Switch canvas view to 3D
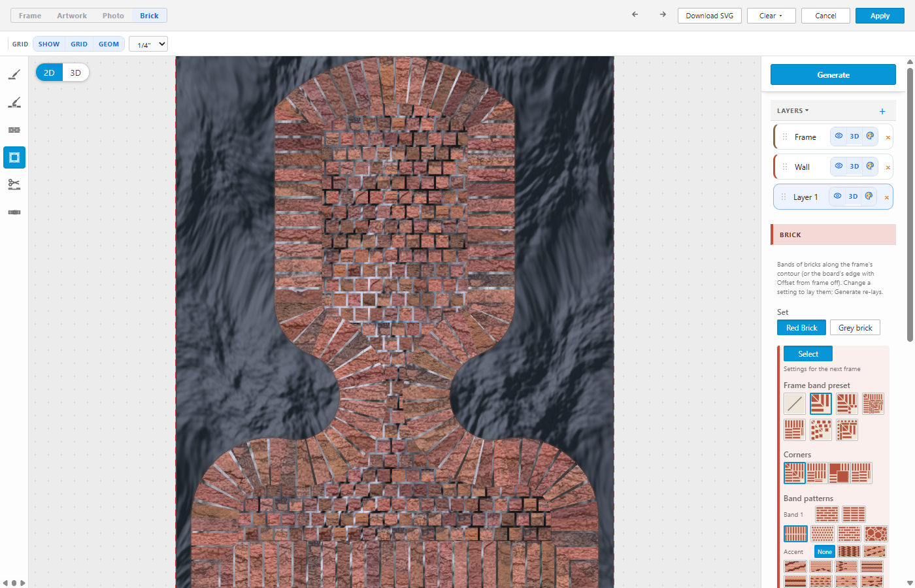 (76, 73)
